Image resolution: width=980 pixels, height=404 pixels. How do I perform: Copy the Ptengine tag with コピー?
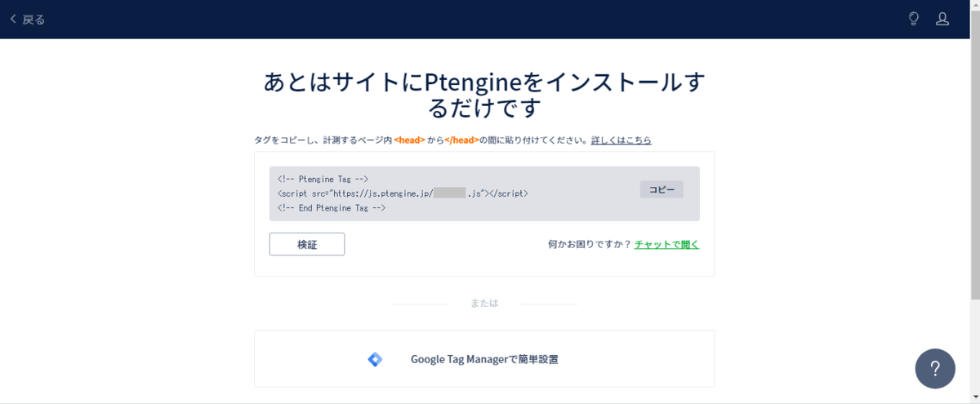[661, 189]
